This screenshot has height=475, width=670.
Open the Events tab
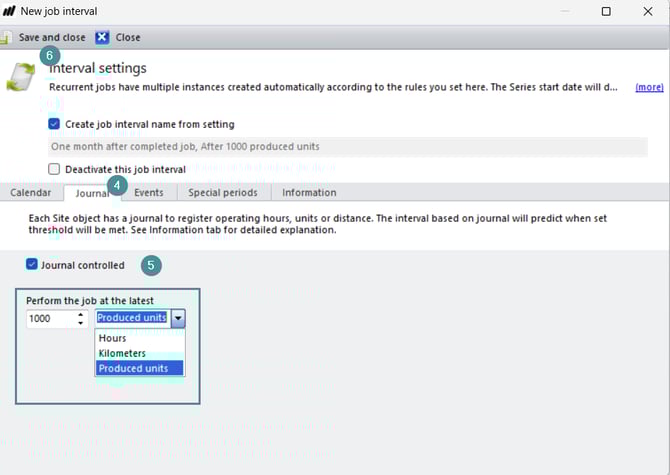tap(149, 193)
